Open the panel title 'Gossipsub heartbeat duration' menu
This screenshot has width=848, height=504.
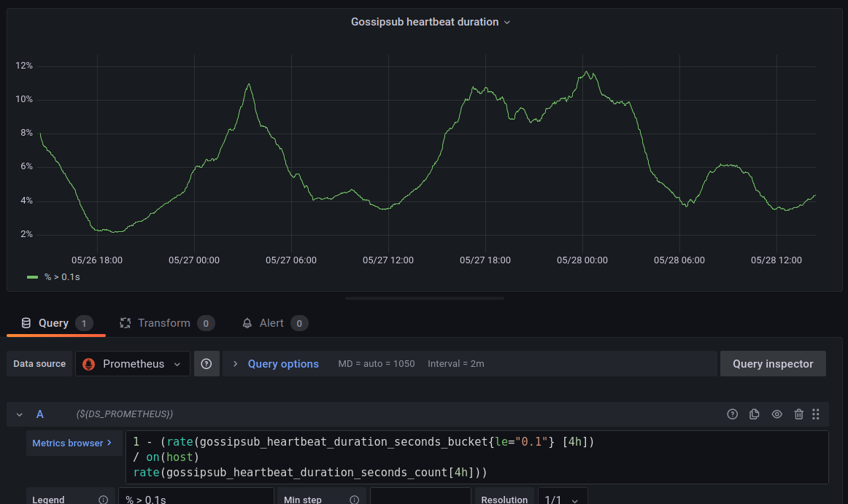click(x=430, y=22)
